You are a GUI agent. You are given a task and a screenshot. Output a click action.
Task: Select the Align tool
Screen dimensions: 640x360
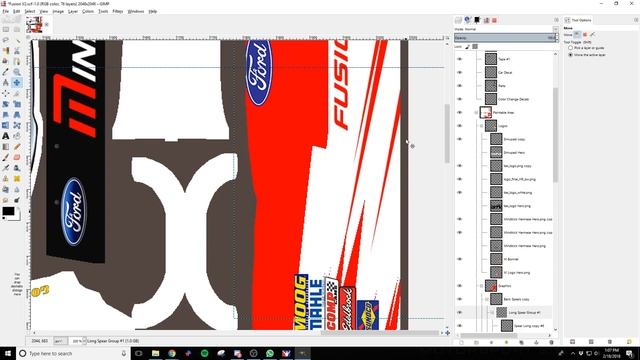pyautogui.click(x=6, y=93)
